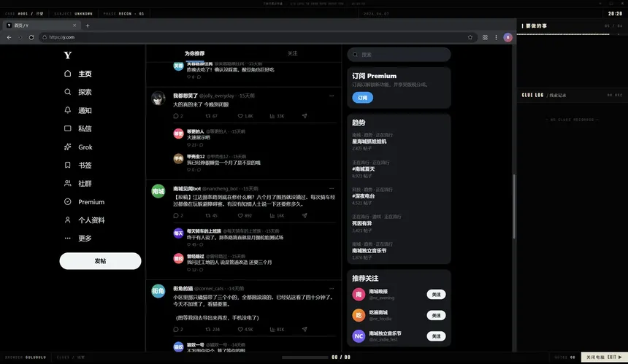Viewport: 628px width, 364px height.
Task: Like the 南城见闻bot post
Action: coord(245,216)
